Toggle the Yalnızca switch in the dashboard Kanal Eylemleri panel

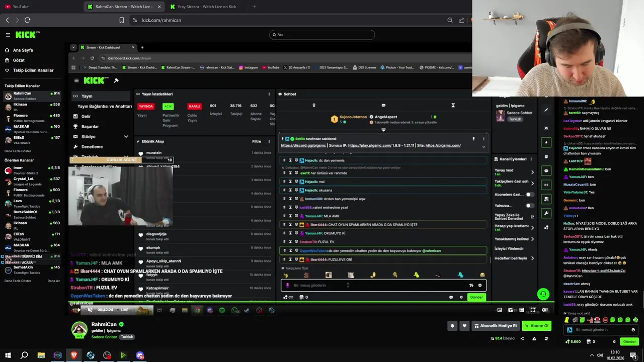tap(530, 206)
